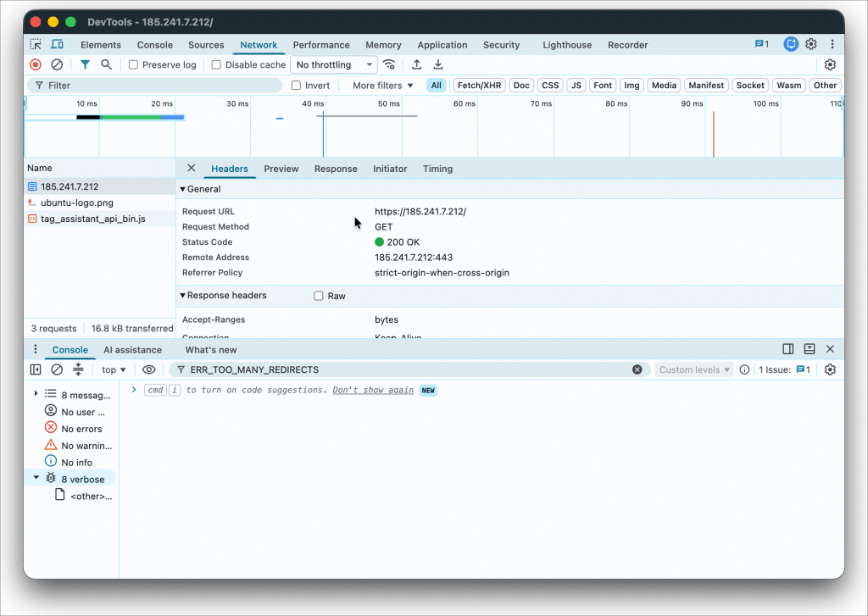Click the network Filter input field
Image resolution: width=868 pixels, height=616 pixels.
[x=155, y=86]
